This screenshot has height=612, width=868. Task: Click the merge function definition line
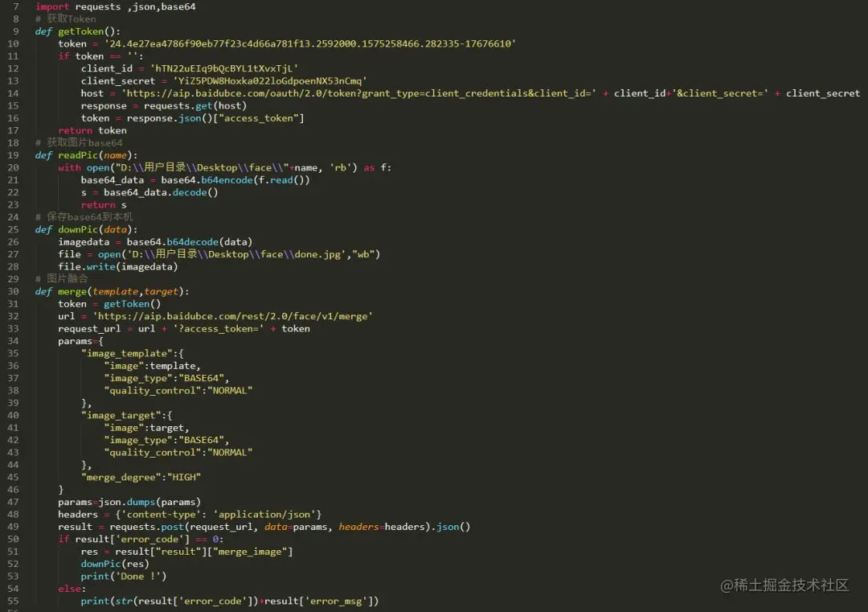coord(112,291)
